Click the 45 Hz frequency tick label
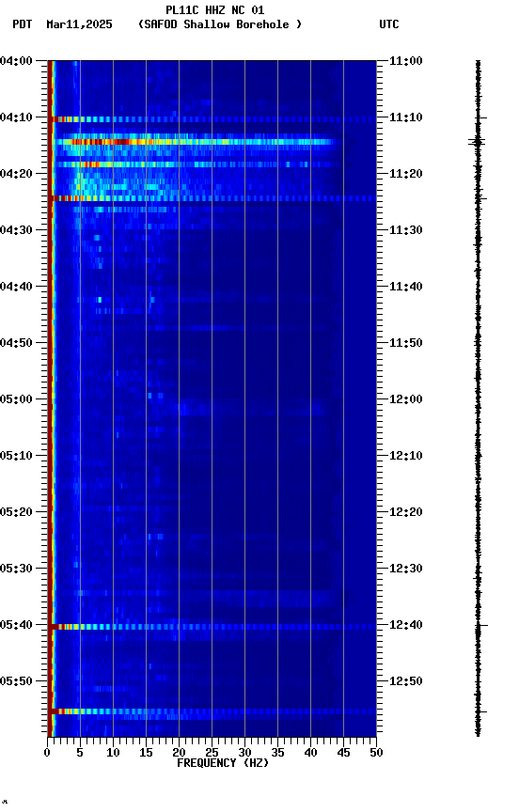 point(343,753)
